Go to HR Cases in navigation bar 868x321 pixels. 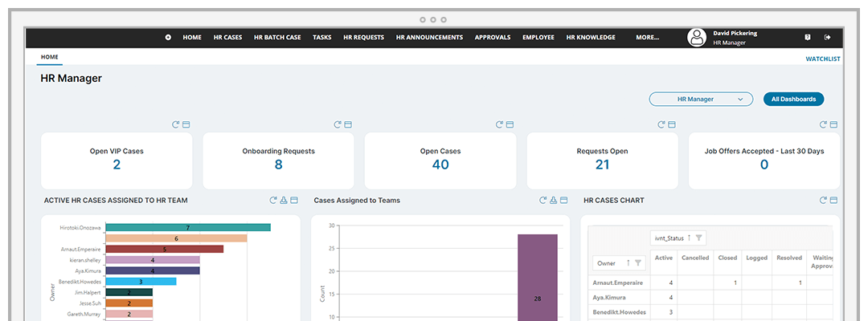(x=227, y=38)
